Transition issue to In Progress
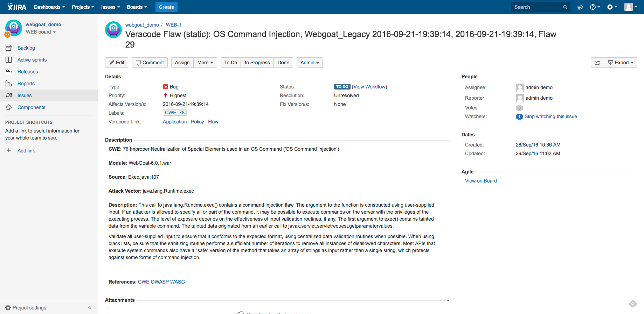This screenshot has width=644, height=314. point(257,63)
